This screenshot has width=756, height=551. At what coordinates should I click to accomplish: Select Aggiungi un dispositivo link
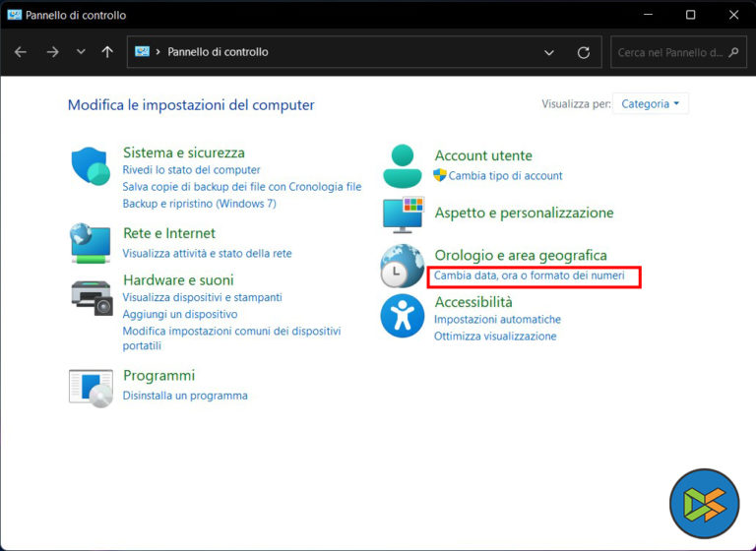[179, 314]
